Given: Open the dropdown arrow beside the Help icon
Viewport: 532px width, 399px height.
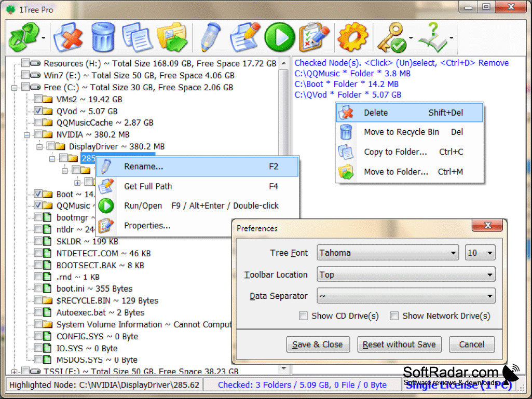Looking at the screenshot, I should (451, 38).
